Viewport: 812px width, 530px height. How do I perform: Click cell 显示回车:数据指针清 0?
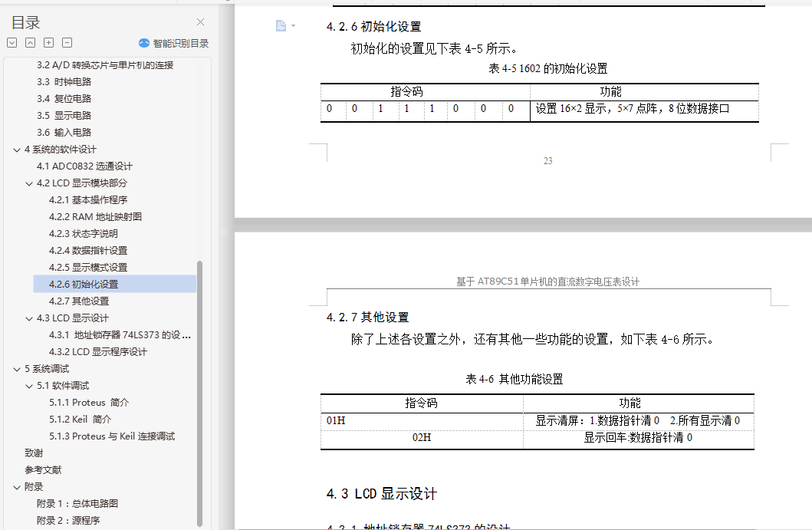click(x=638, y=438)
